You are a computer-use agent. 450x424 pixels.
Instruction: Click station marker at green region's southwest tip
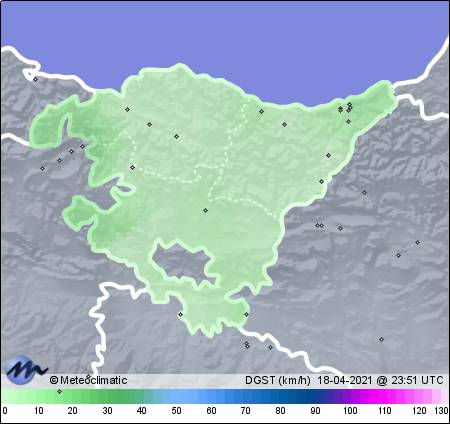181,314
